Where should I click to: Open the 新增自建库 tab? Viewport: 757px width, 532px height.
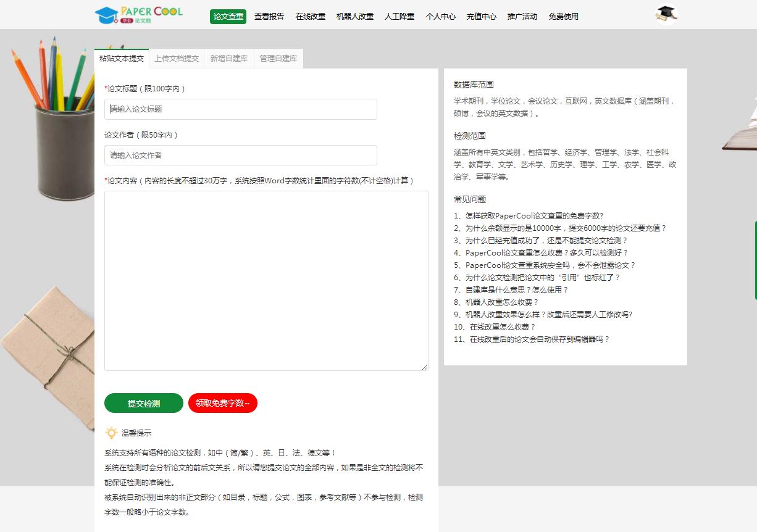(x=229, y=57)
